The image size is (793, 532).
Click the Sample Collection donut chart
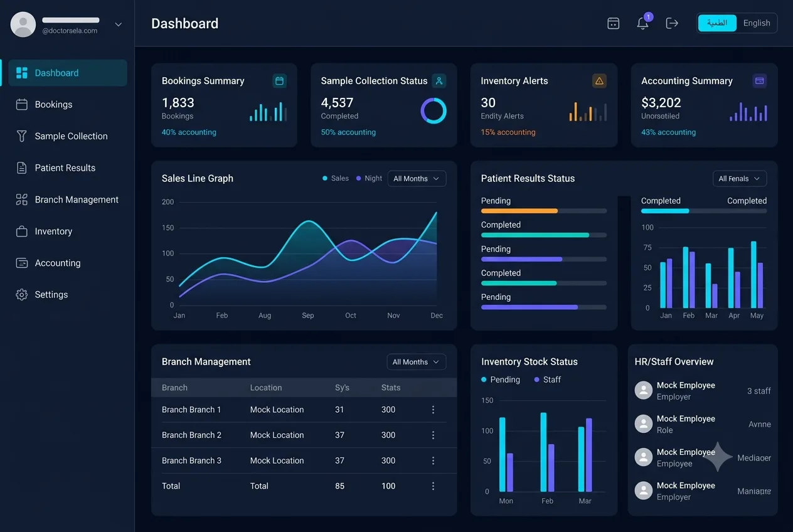click(x=434, y=110)
